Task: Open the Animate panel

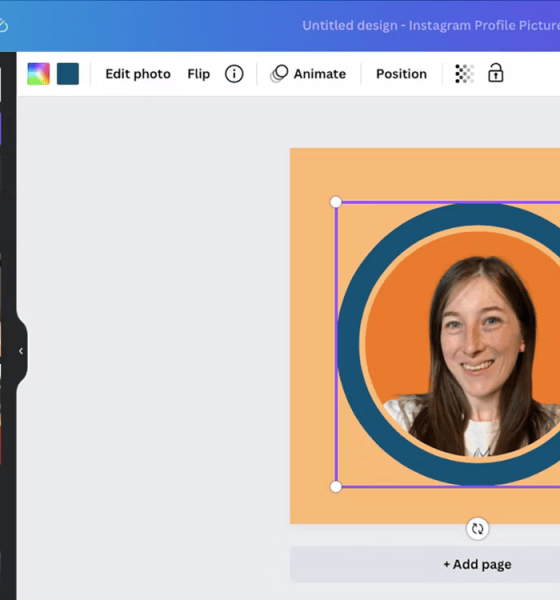Action: coord(319,74)
